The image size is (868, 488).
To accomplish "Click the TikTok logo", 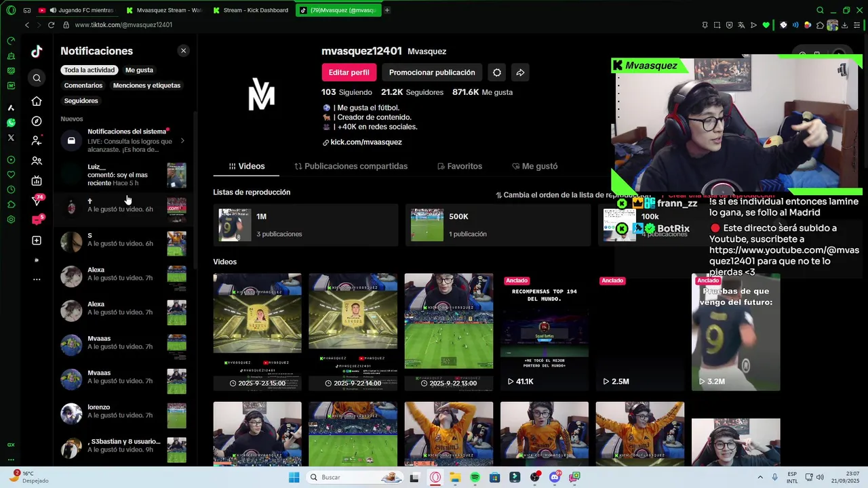I will pos(37,52).
